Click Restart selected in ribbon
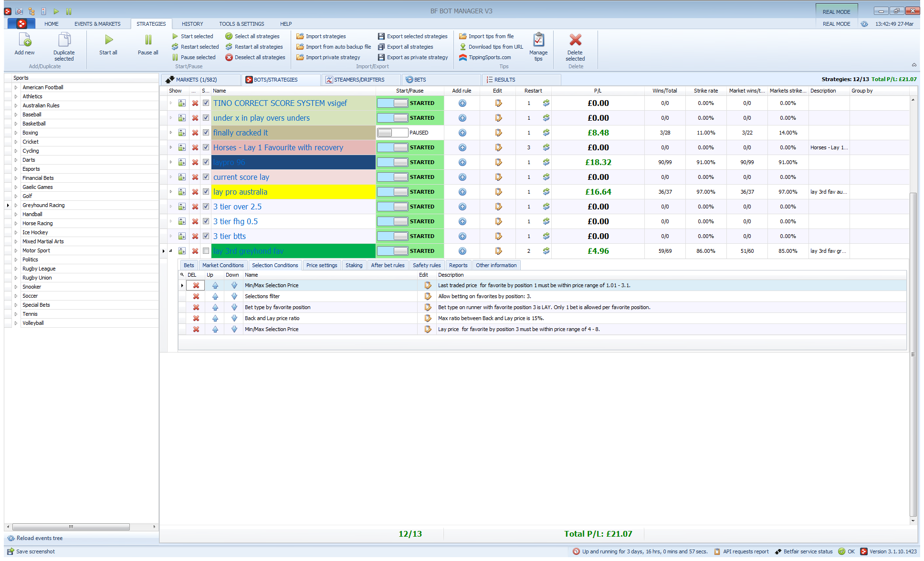Viewport: 924px width, 561px height. 195,47
